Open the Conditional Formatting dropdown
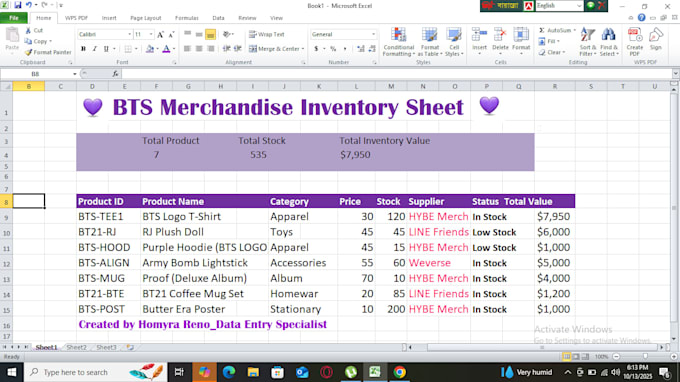This screenshot has width=680, height=382. [x=399, y=42]
